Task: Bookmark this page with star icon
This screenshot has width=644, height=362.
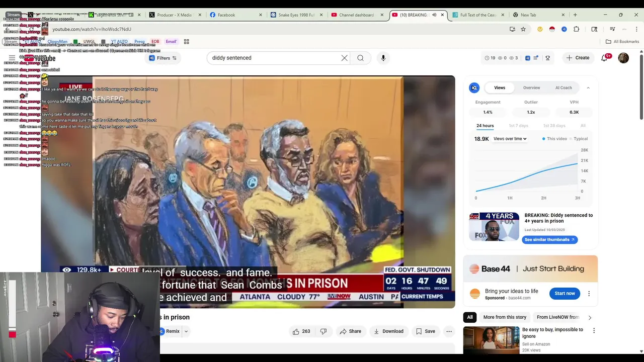Action: coord(523,29)
